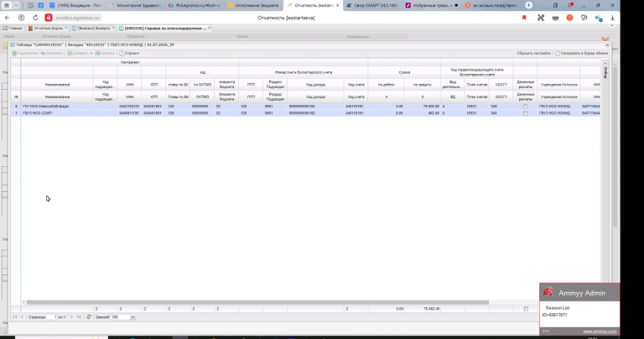Click the red bookmark icon in the address bar

[x=524, y=18]
